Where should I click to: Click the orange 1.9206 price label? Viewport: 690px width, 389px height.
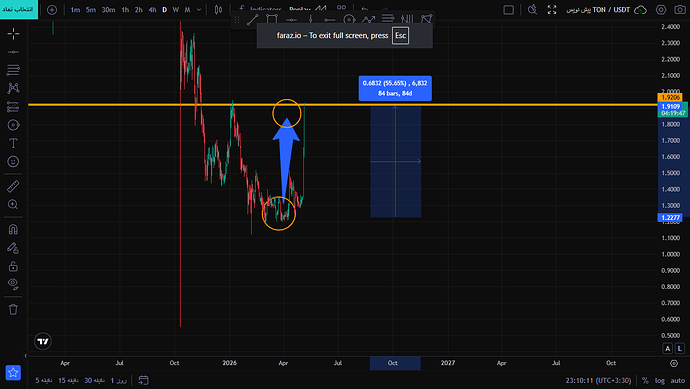[x=669, y=97]
